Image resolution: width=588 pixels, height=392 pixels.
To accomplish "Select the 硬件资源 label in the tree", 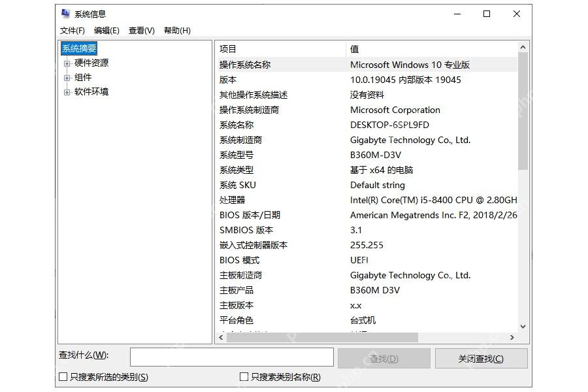I will coord(91,63).
